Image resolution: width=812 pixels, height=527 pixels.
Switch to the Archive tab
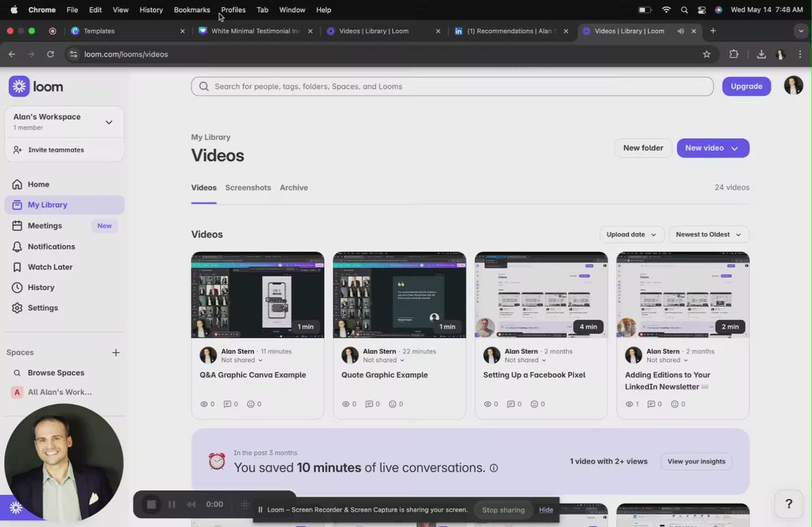click(294, 188)
